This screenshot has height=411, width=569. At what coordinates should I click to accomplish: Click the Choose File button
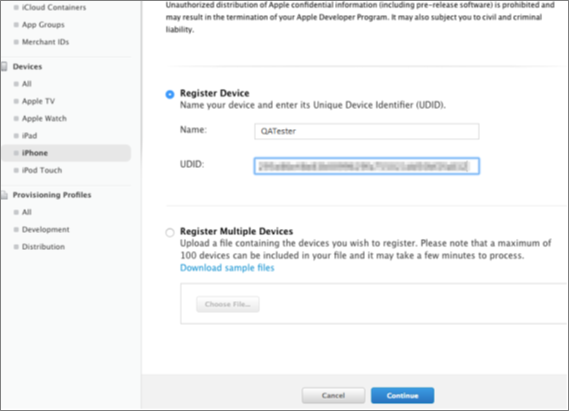point(228,304)
